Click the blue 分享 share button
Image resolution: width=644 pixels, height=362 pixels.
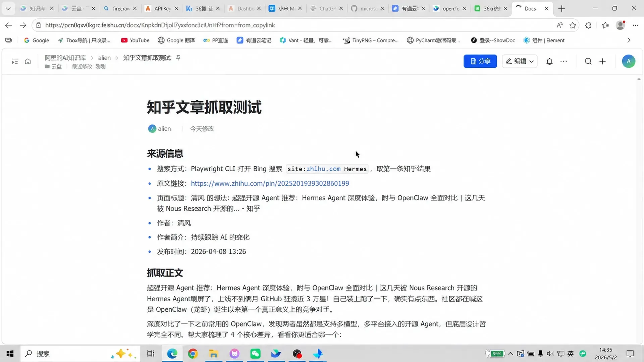(x=480, y=61)
